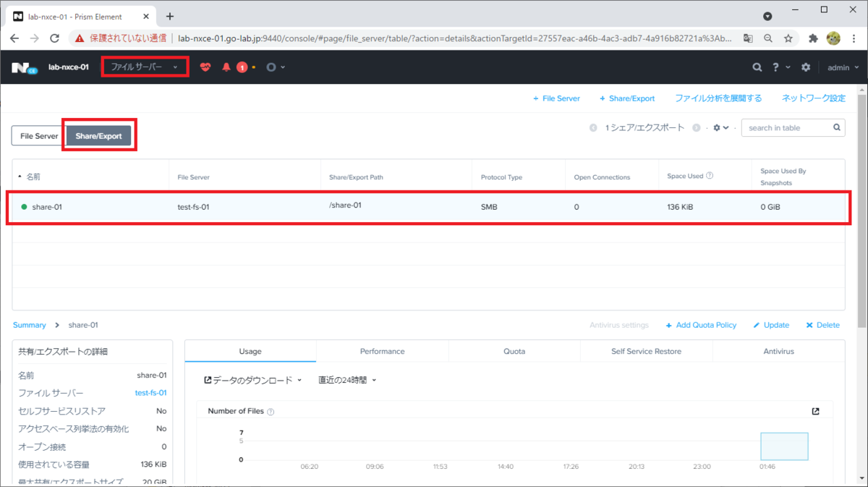The width and height of the screenshot is (868, 487).
Task: Click the + File Server link
Action: [556, 98]
